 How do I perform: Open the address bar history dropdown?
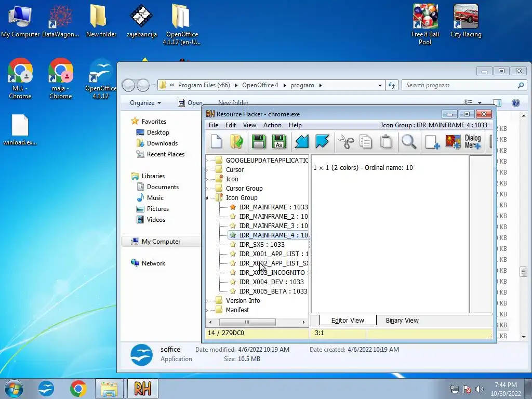[x=380, y=86]
